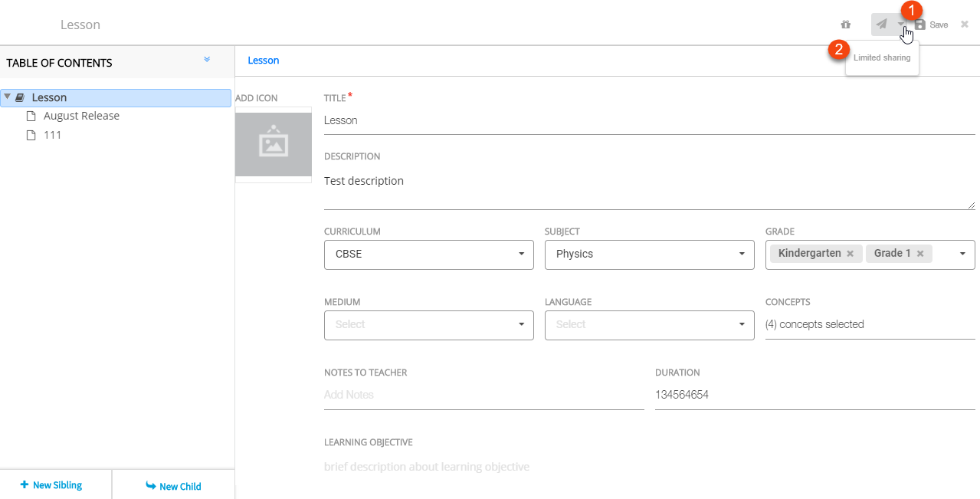The width and height of the screenshot is (980, 499).
Task: Remove the Kindergarten grade tag
Action: point(850,254)
